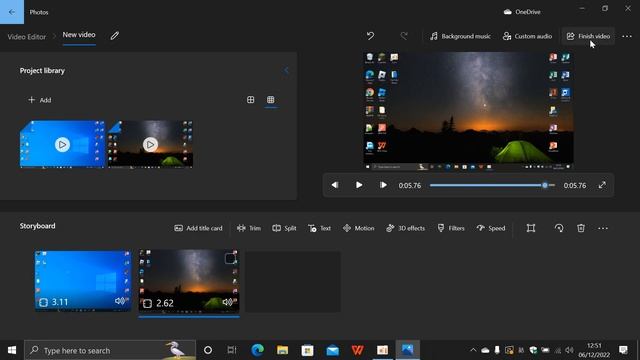Viewport: 640px width, 360px height.
Task: Open Task View on taskbar
Action: tap(232, 350)
